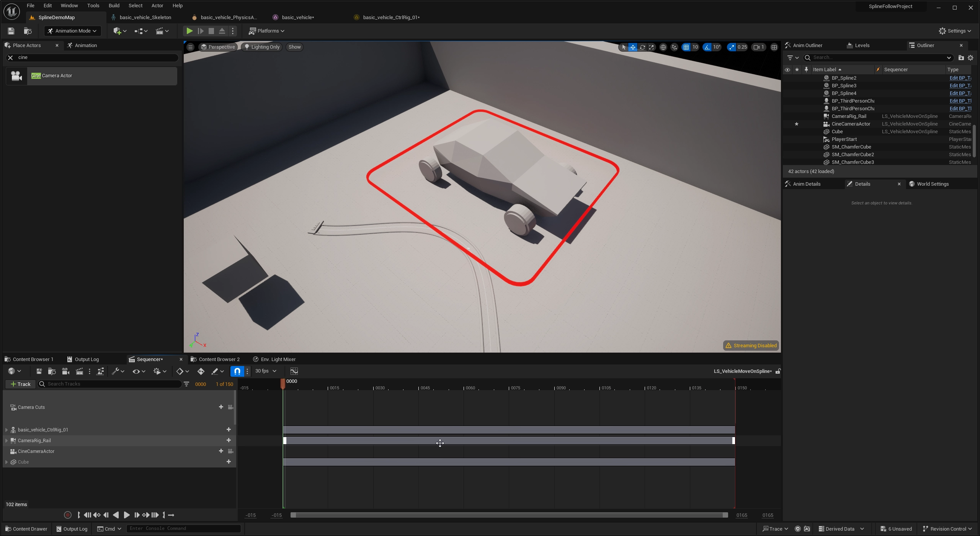Open the 30 fps frame rate dropdown
This screenshot has width=980, height=536.
265,371
